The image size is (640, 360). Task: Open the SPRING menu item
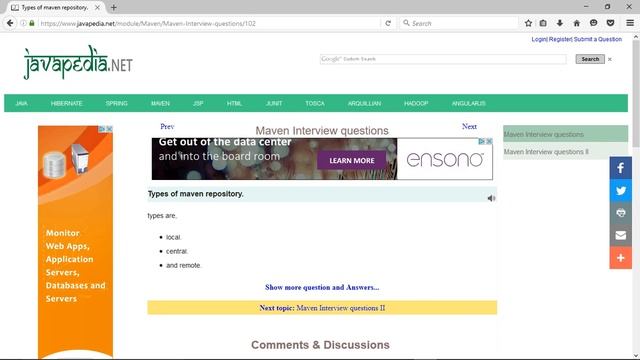point(117,104)
